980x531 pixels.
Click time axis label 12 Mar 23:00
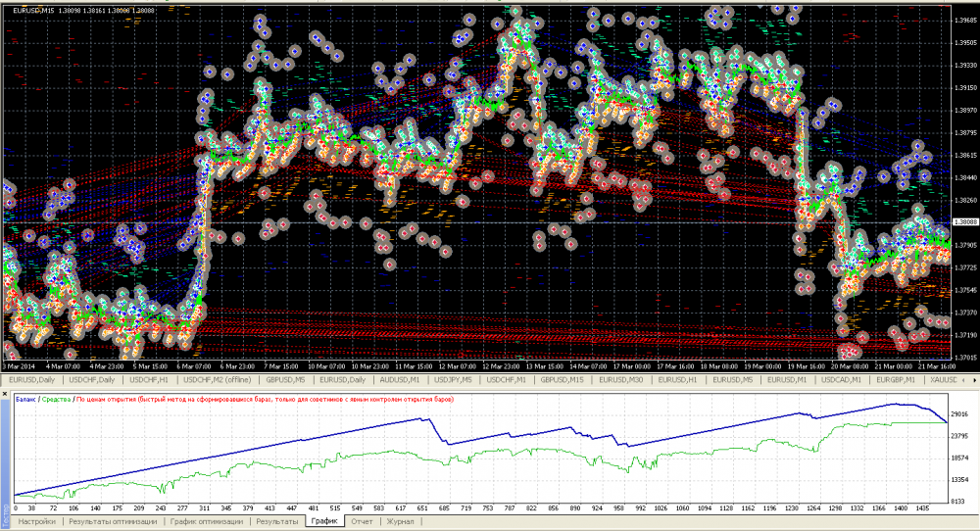[502, 366]
